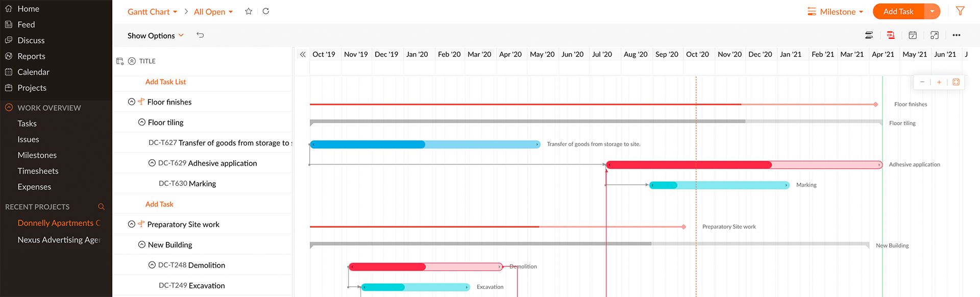Click the blue Transfer of goods progress bar
The height and width of the screenshot is (297, 980).
pos(367,144)
